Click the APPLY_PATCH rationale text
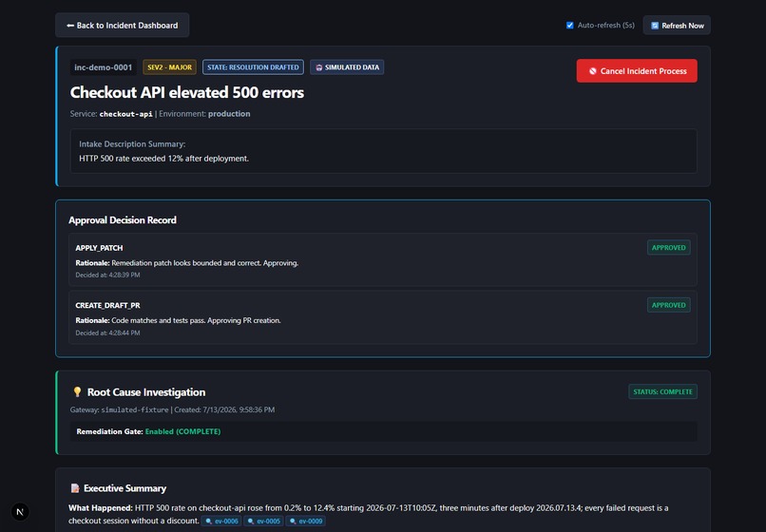 pos(186,263)
